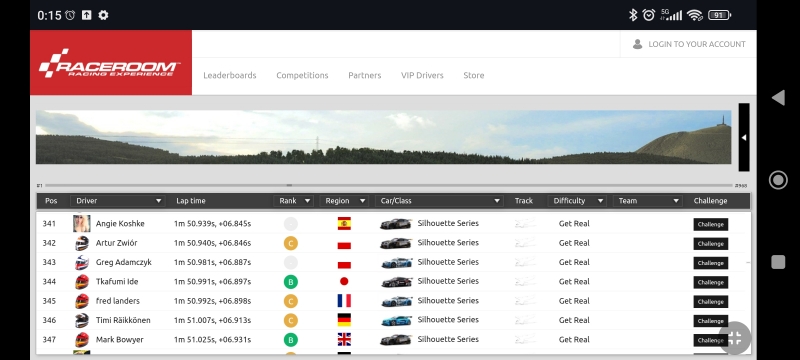Click the France flag in fred landers' row
This screenshot has width=800, height=360.
pyautogui.click(x=344, y=301)
